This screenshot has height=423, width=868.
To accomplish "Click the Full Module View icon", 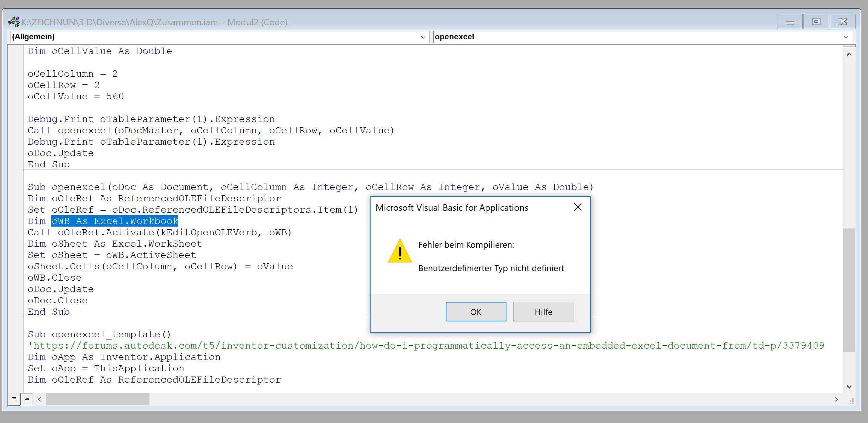I will pyautogui.click(x=27, y=399).
